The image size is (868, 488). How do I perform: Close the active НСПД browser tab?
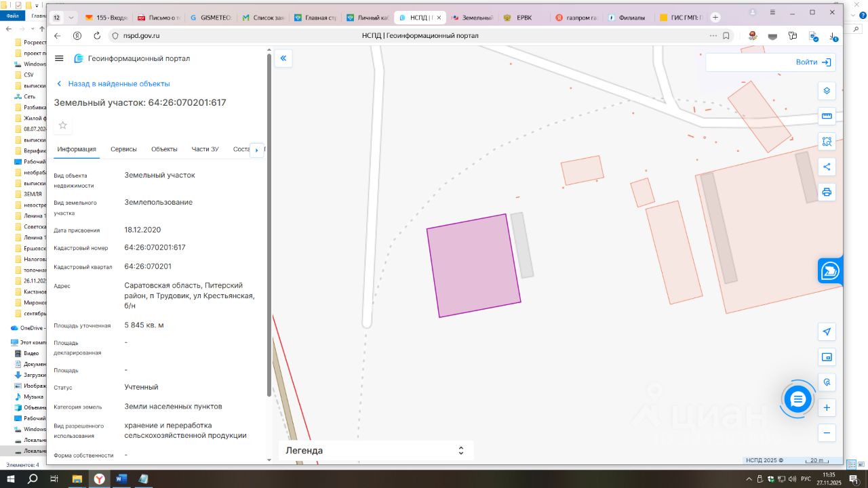439,18
